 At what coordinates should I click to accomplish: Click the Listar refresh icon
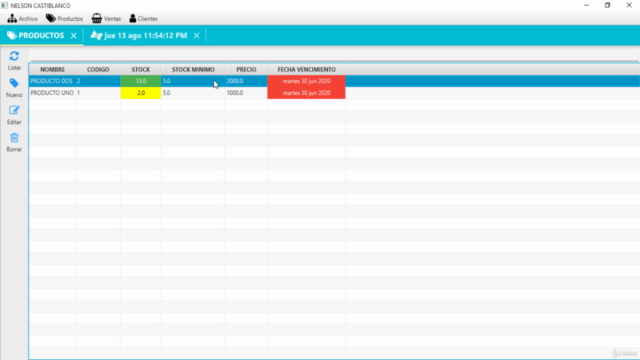pyautogui.click(x=14, y=56)
